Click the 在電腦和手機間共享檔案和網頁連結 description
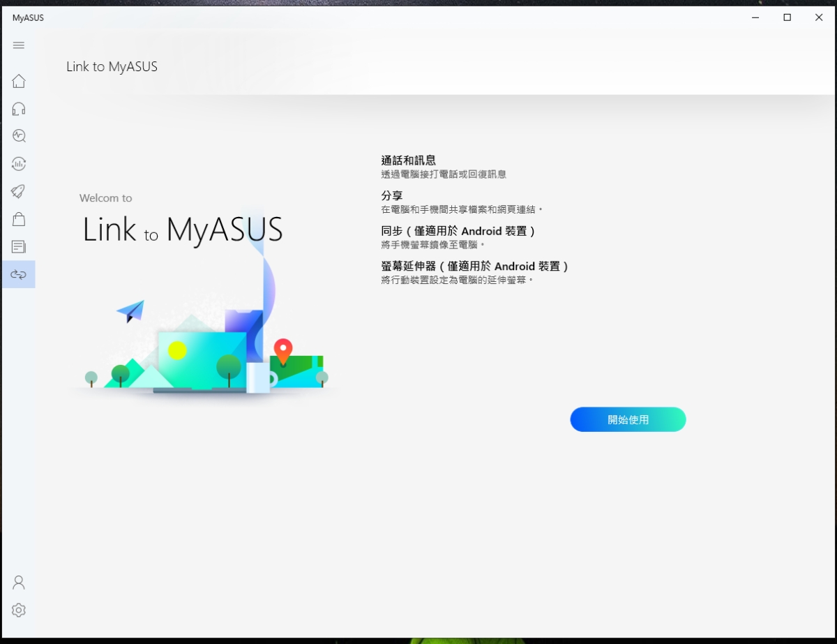 (462, 209)
